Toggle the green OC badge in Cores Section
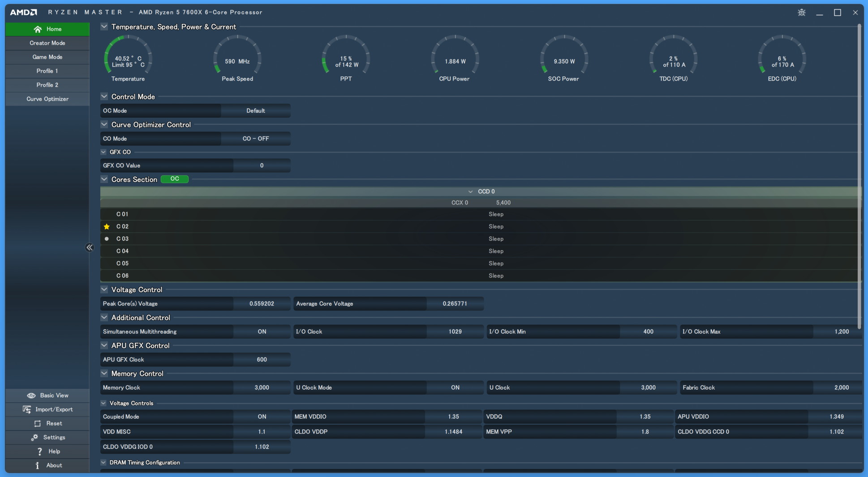 pos(175,179)
